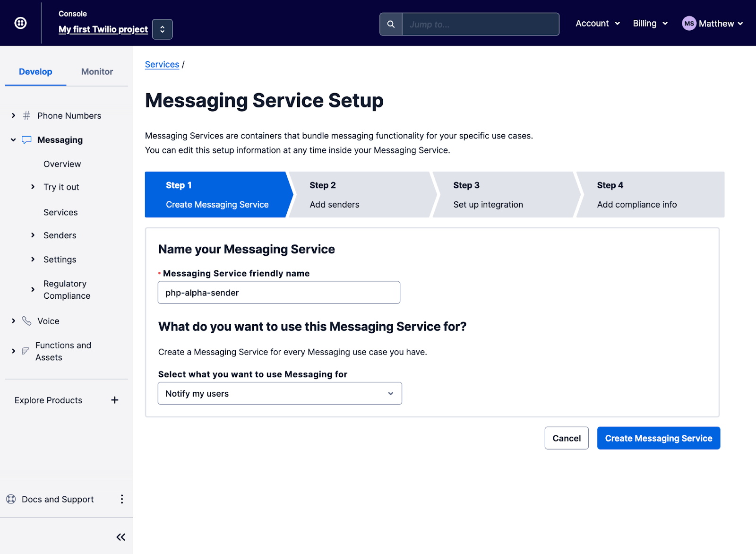The height and width of the screenshot is (554, 756).
Task: Click the Functions and Assets icon
Action: (x=26, y=351)
